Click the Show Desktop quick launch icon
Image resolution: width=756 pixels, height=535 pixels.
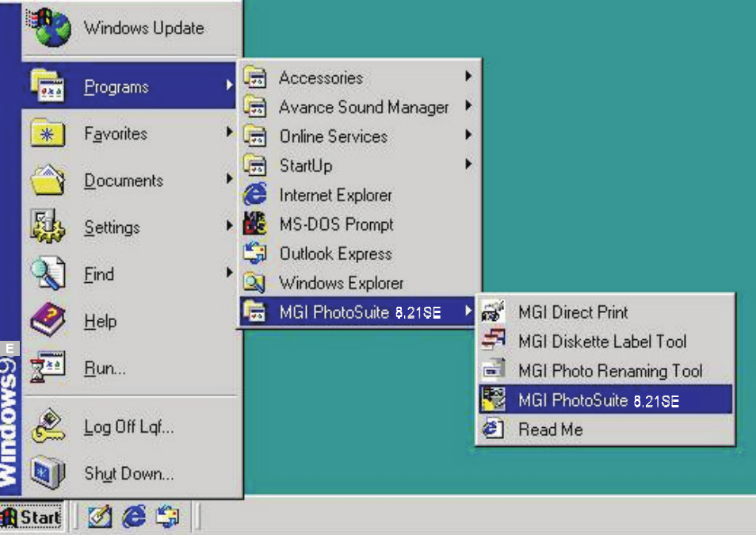point(101,517)
